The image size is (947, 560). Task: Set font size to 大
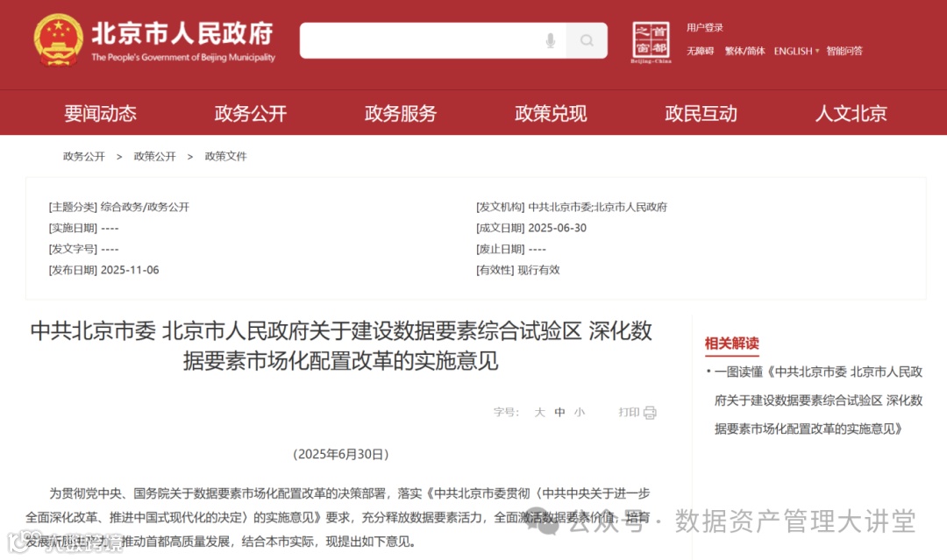point(540,412)
